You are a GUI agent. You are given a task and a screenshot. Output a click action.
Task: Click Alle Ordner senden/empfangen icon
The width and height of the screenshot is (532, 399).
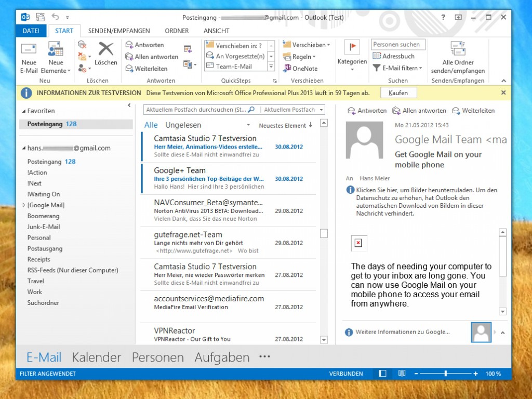tap(458, 49)
